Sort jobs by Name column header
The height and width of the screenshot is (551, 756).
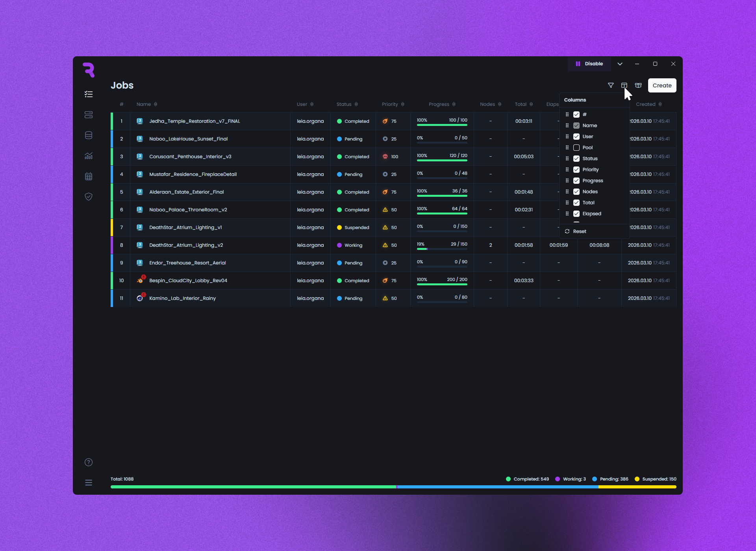point(146,104)
